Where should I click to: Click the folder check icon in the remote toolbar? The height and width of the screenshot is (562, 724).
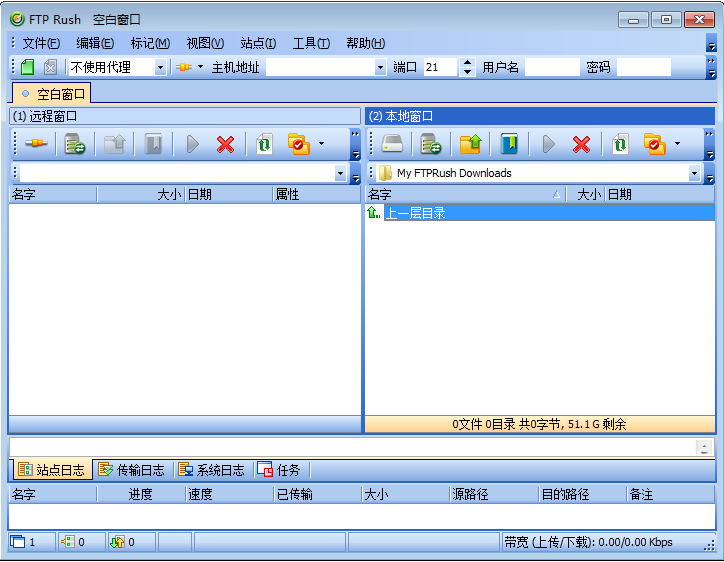(x=298, y=144)
